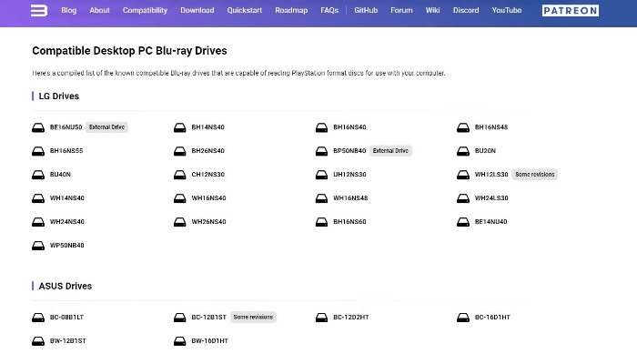Select the WH16NS40 drive entry
The height and width of the screenshot is (364, 637).
tap(208, 198)
